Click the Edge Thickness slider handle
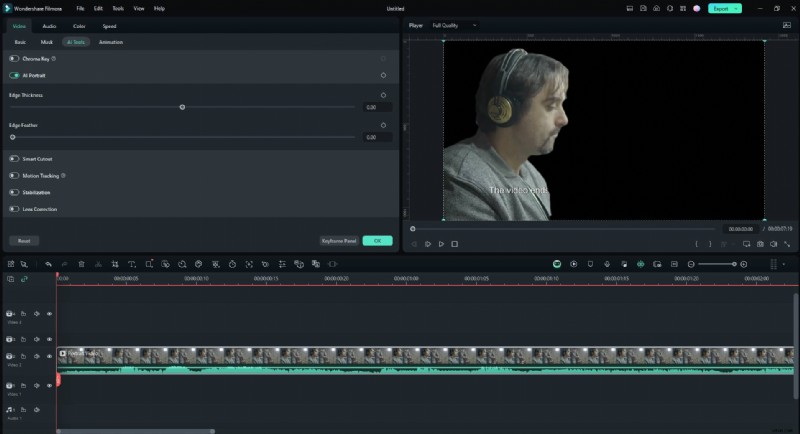Screen dimensions: 800x434 tap(182, 107)
